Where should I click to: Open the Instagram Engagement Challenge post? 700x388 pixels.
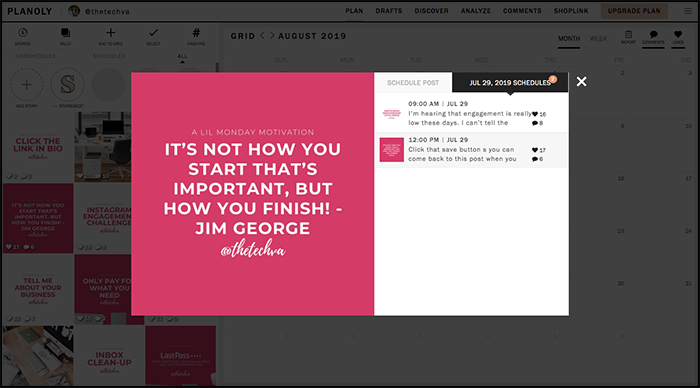pos(103,218)
